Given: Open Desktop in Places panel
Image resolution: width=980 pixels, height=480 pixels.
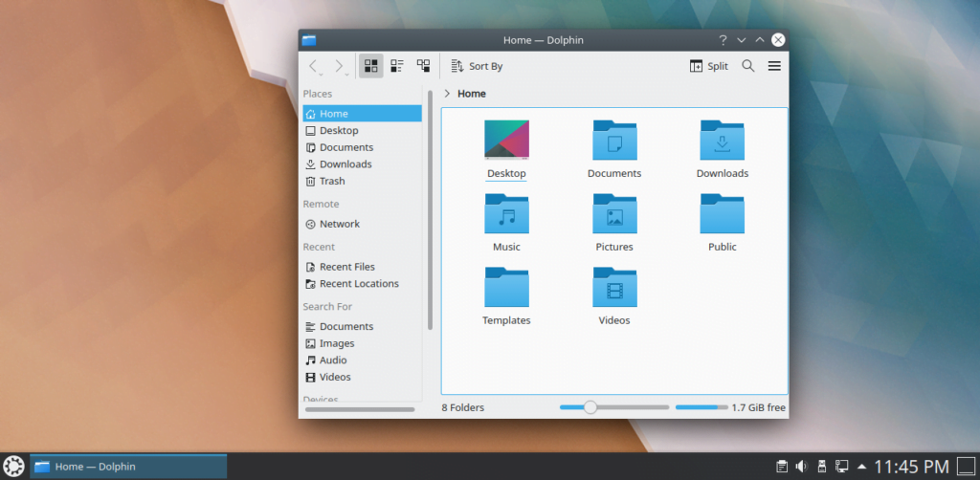Looking at the screenshot, I should [363, 130].
